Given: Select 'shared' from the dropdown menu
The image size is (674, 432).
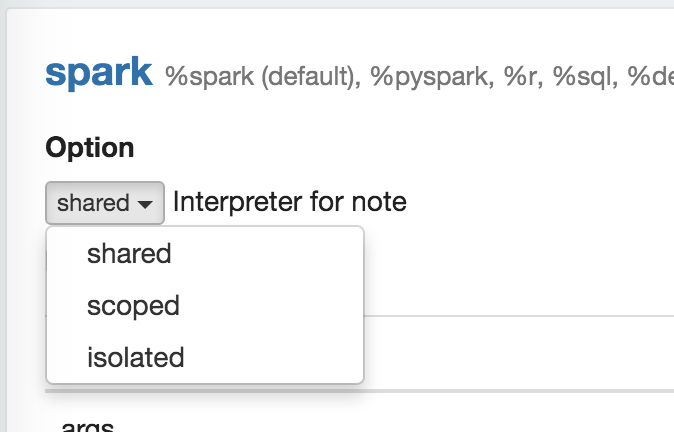Looking at the screenshot, I should click(x=129, y=254).
